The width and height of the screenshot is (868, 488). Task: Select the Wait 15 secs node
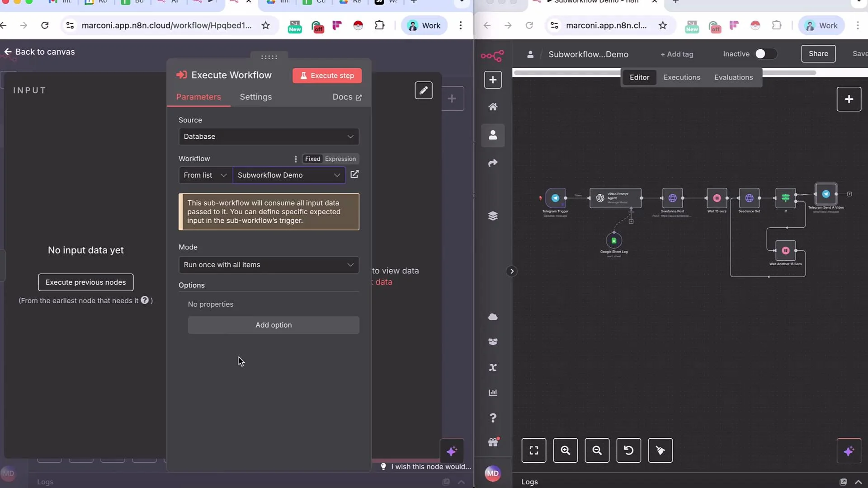point(717,198)
